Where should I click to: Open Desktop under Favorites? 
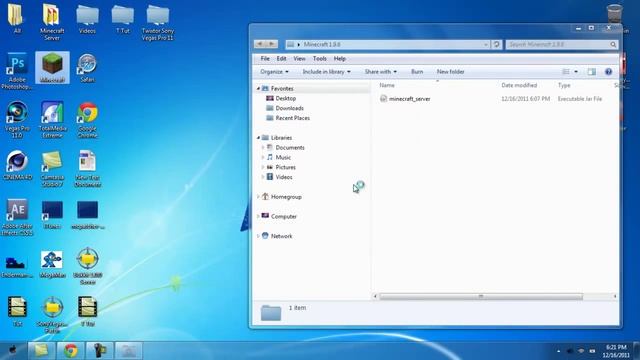281,98
